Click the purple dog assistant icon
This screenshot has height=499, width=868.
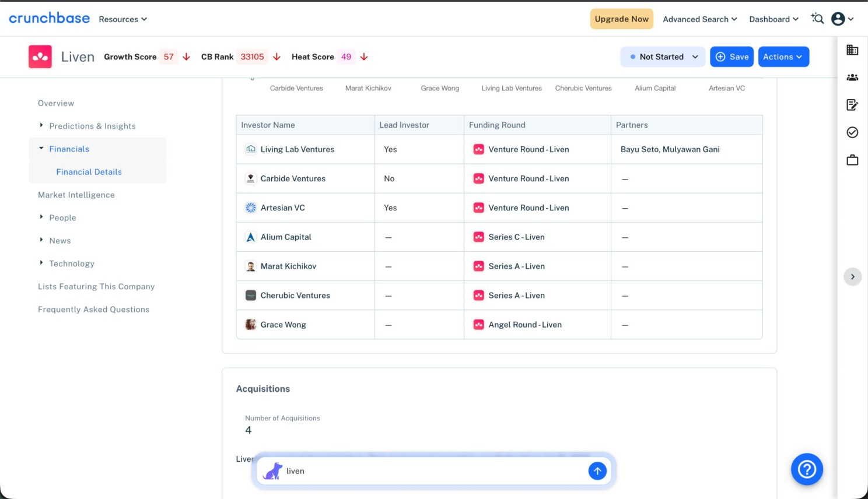(x=272, y=471)
